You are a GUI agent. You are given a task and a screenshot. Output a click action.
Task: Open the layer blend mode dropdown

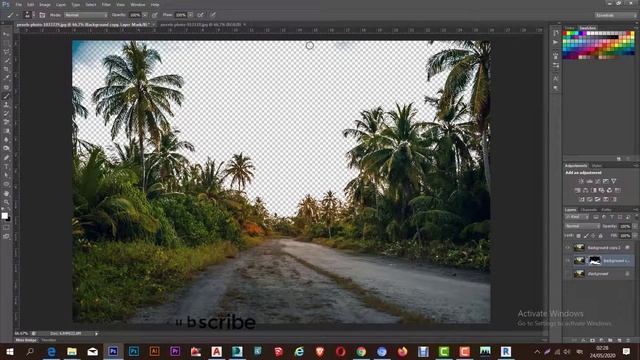coord(582,226)
